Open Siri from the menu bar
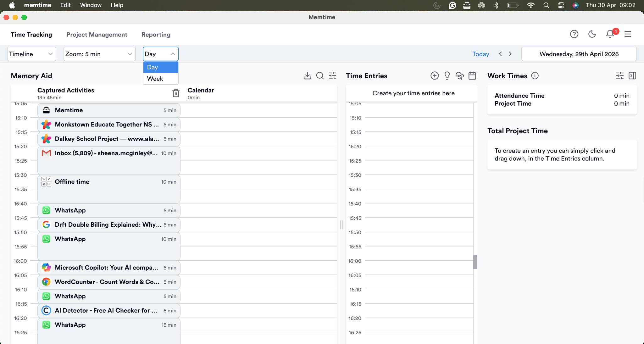 pos(575,5)
